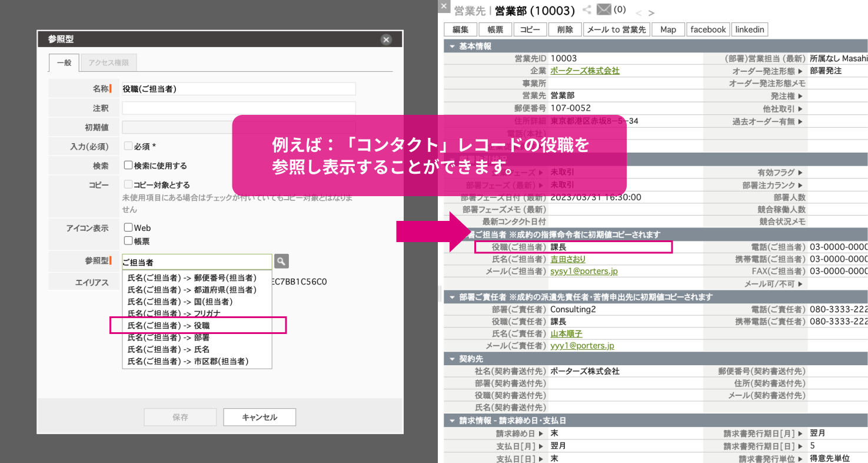Open the mail envelope icon beside 営業部 (10003)
Image resolution: width=868 pixels, height=463 pixels.
pos(604,9)
